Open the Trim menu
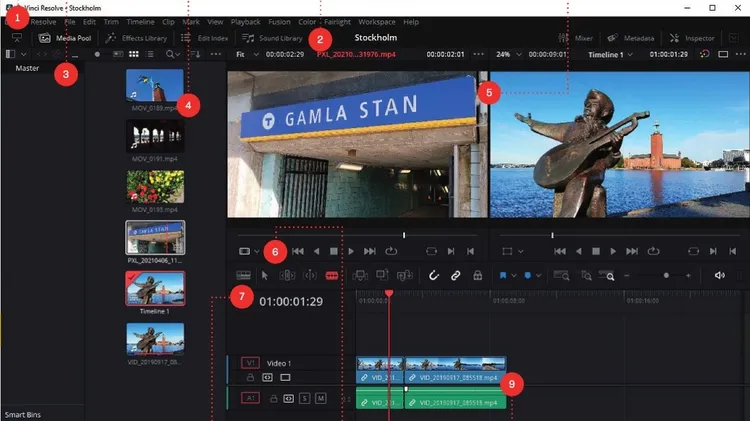750x421 pixels. coord(111,22)
